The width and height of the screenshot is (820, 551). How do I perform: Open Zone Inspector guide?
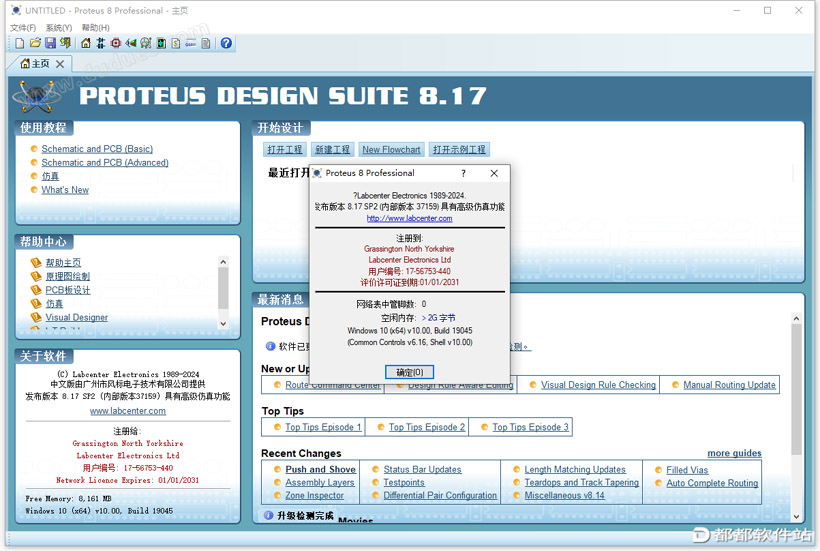[x=314, y=496]
